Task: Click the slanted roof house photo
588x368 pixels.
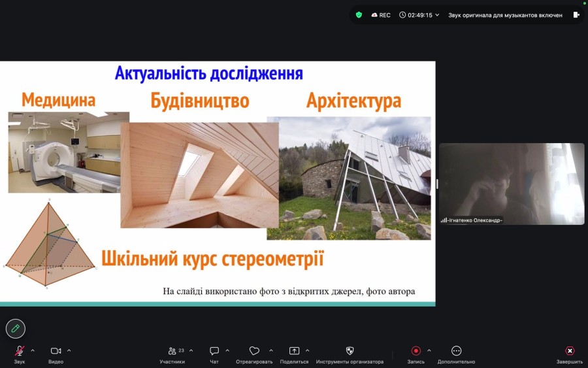Action: (x=349, y=178)
